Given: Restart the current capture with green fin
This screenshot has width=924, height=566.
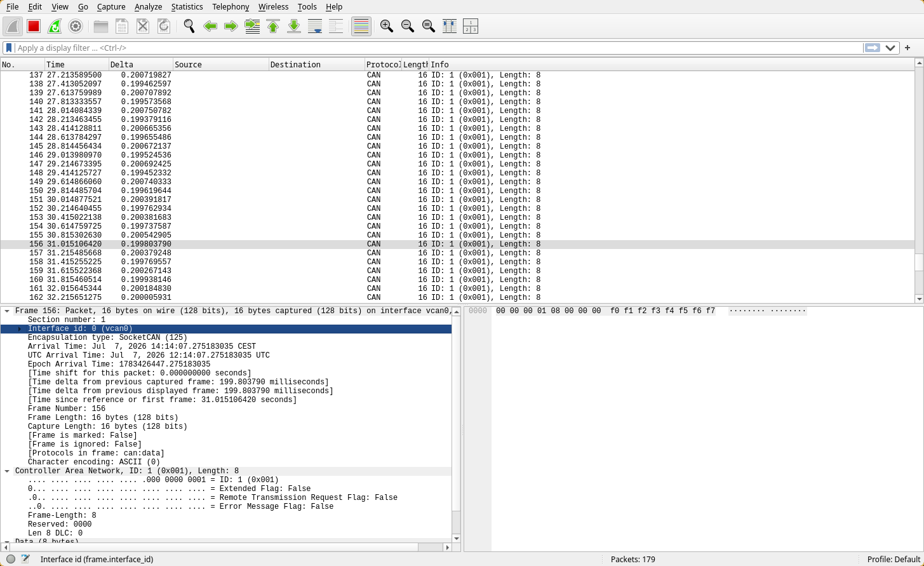Looking at the screenshot, I should (55, 26).
